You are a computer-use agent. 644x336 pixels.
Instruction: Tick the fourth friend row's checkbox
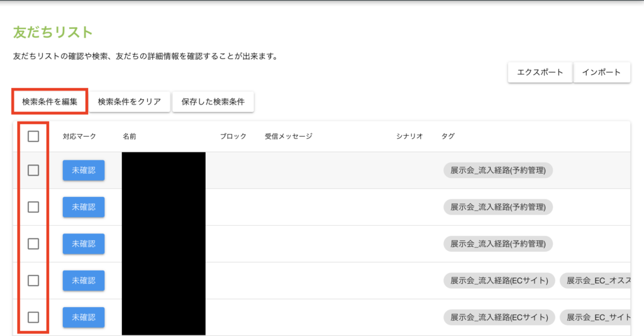pyautogui.click(x=33, y=281)
